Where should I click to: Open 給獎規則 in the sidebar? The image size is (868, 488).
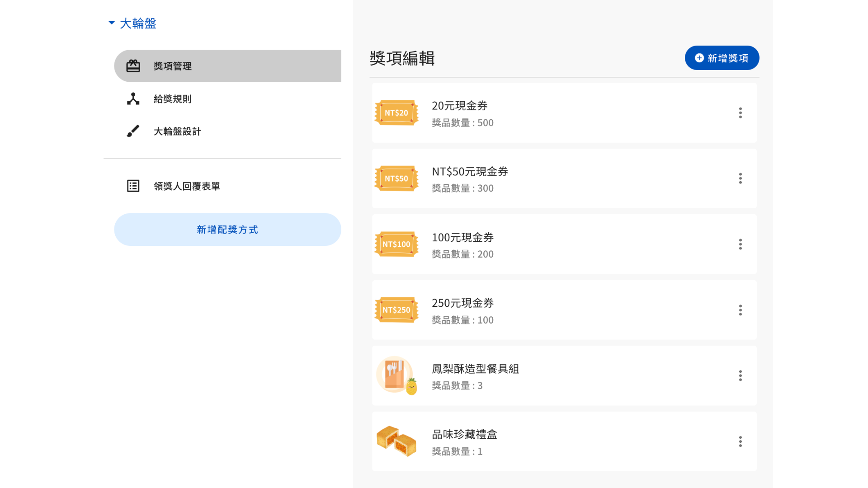172,99
